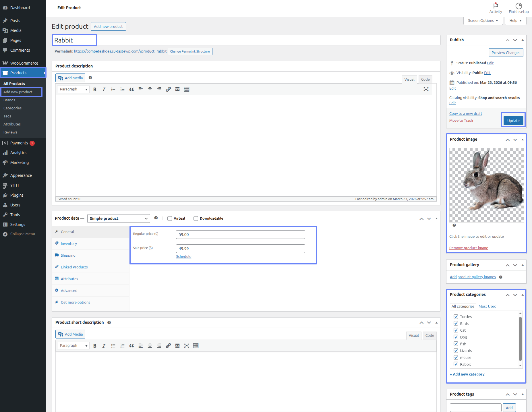Image resolution: width=532 pixels, height=412 pixels.
Task: Enable the Downloadable checkbox
Action: point(196,218)
